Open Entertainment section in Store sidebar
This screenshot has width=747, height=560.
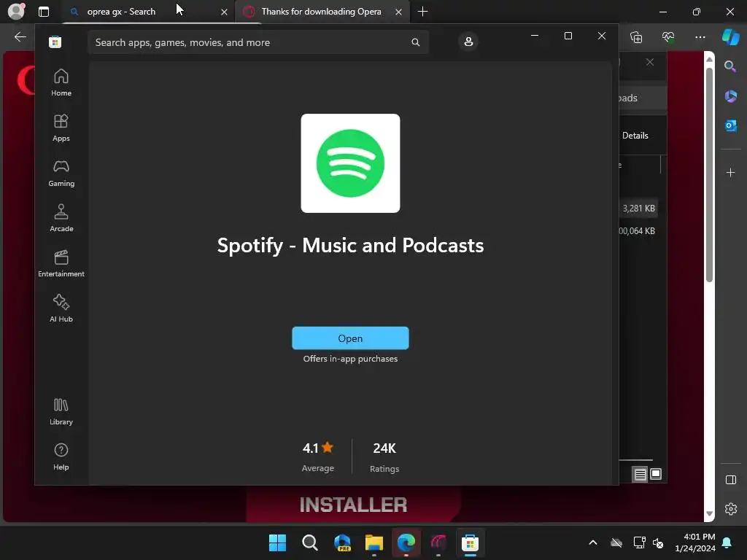coord(61,263)
